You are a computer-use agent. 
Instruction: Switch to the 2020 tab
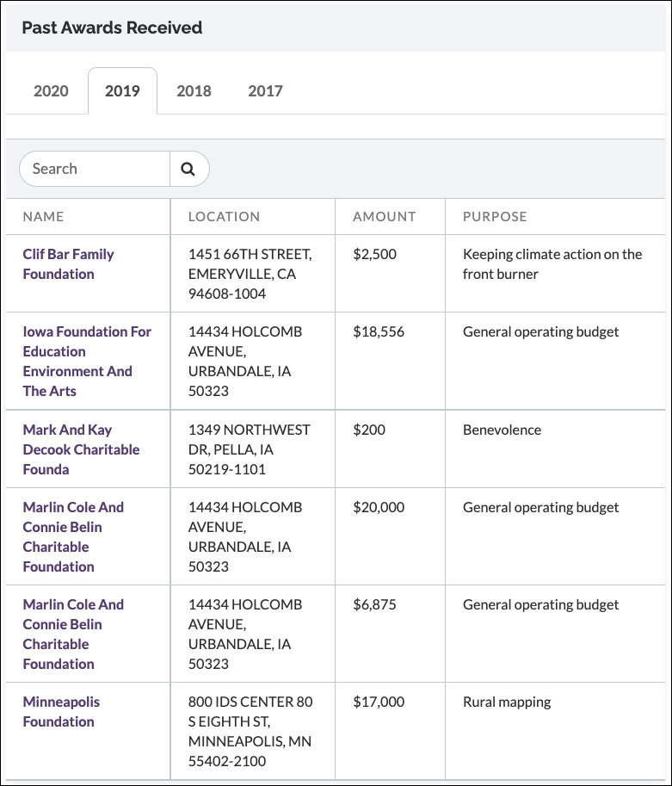click(x=48, y=91)
